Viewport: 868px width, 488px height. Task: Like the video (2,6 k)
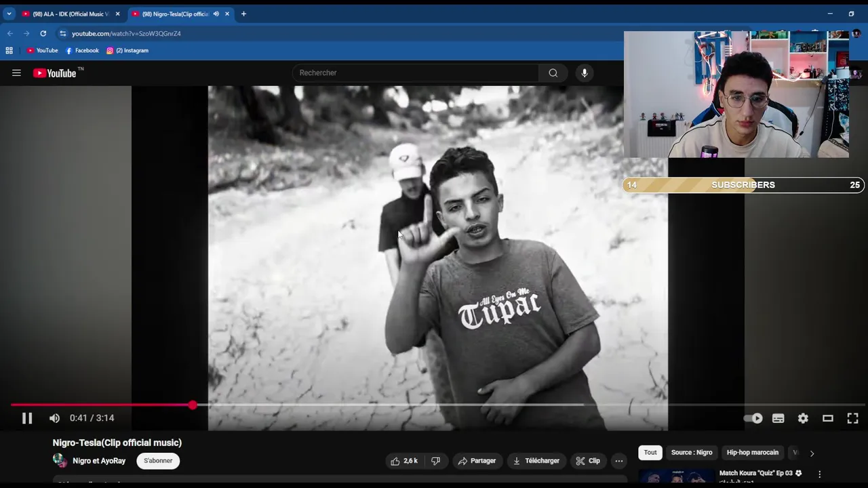[403, 461]
